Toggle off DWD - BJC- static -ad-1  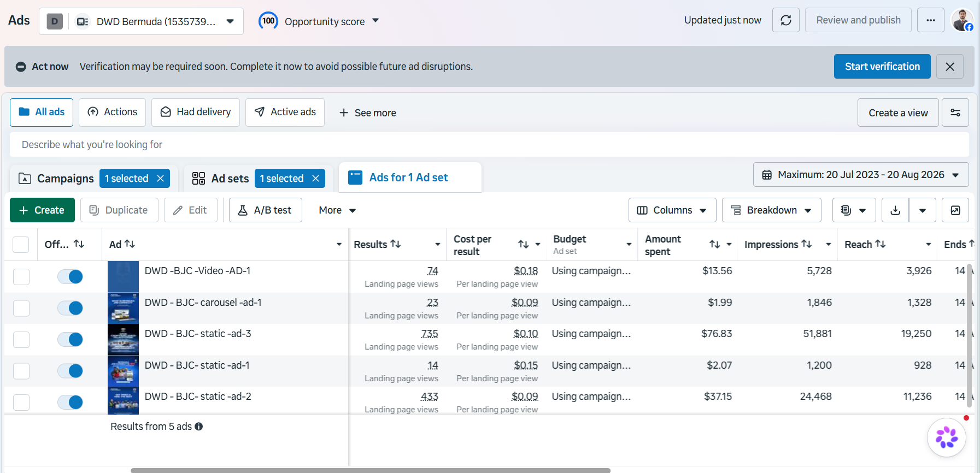[71, 371]
